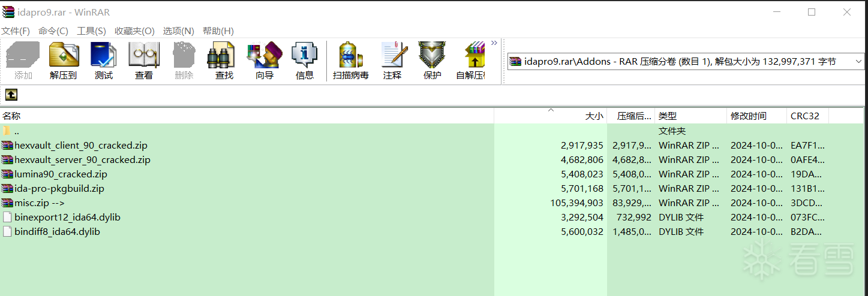The width and height of the screenshot is (868, 296).
Task: Select file name binexport12_ida64.dylib
Action: tap(67, 217)
